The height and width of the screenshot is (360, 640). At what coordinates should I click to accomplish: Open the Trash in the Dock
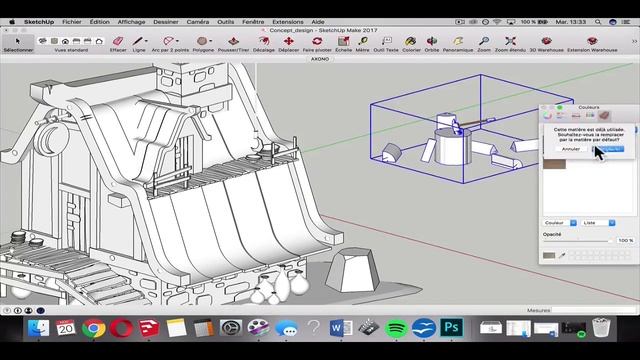[601, 328]
